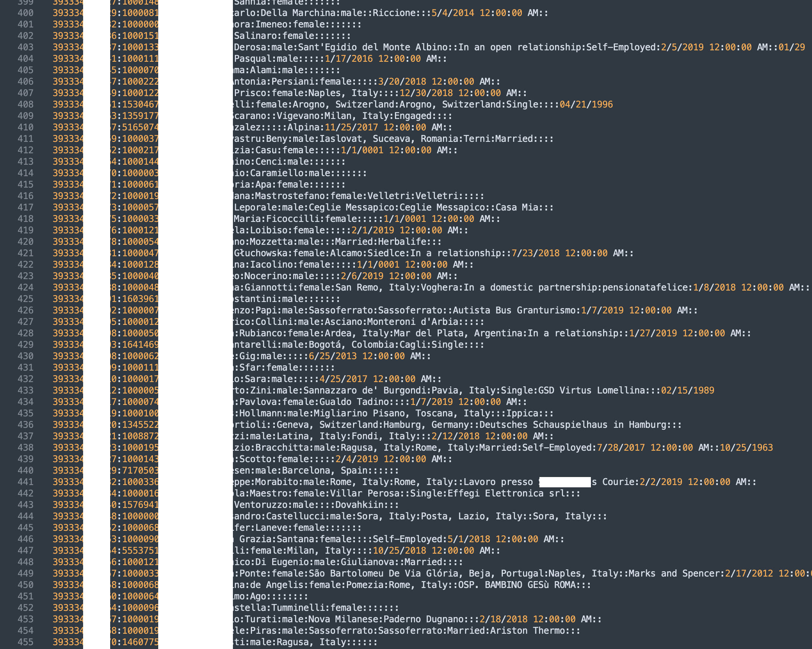The width and height of the screenshot is (812, 649).
Task: Click 'Ariston Thermo' text on line 454
Action: tap(527, 631)
